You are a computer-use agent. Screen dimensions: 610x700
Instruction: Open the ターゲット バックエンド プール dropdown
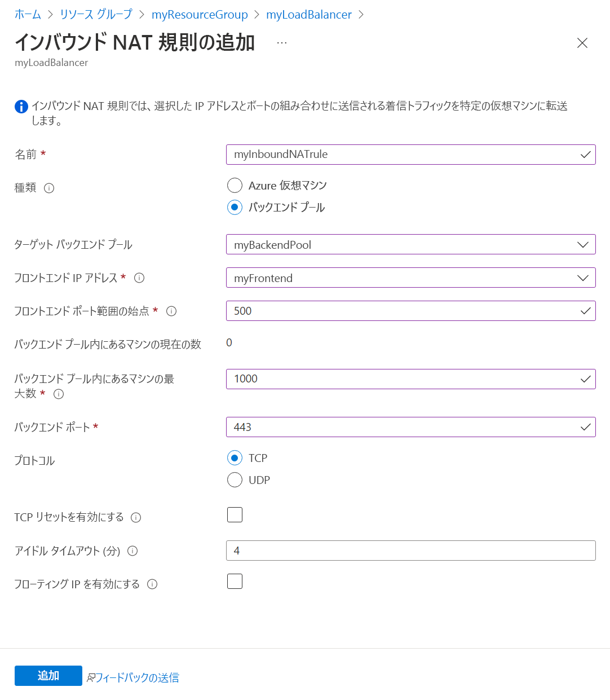[584, 244]
